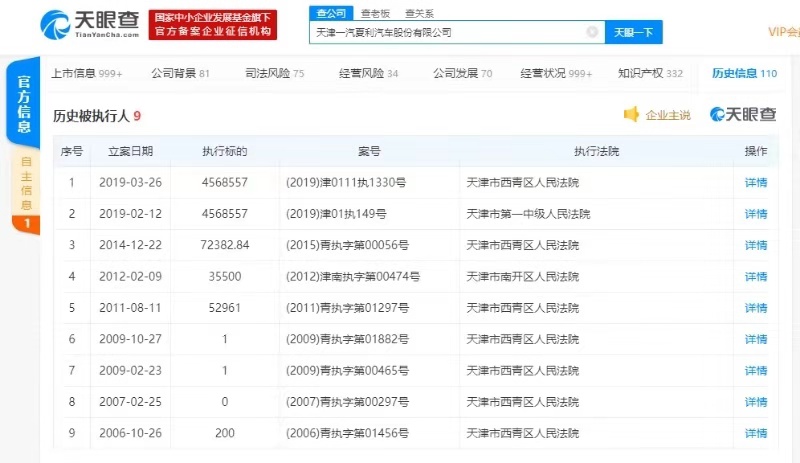Open 详情 for case (2019)津01执149号
The image size is (800, 463).
coord(756,214)
